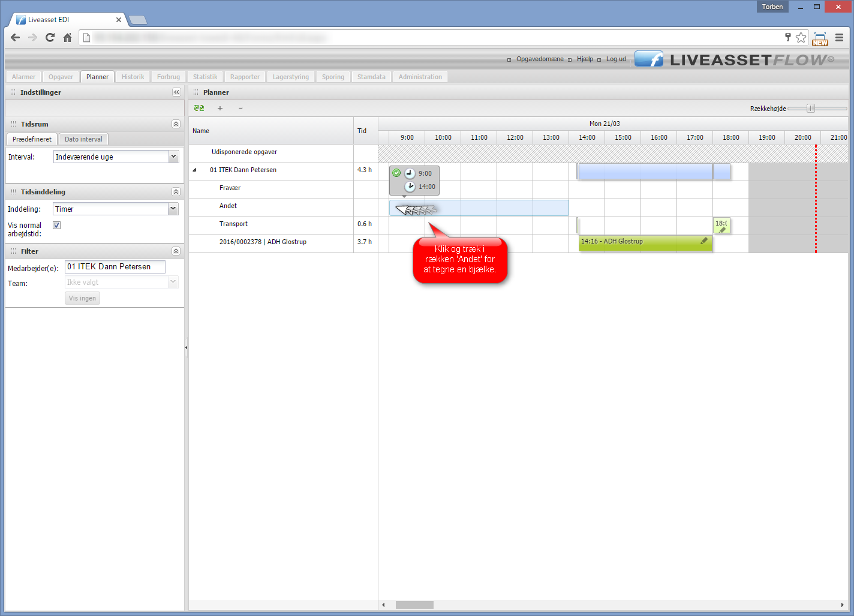Reload the page in the browser

click(x=50, y=38)
